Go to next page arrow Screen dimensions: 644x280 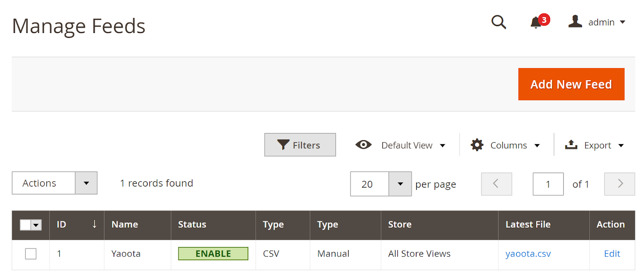(x=620, y=184)
